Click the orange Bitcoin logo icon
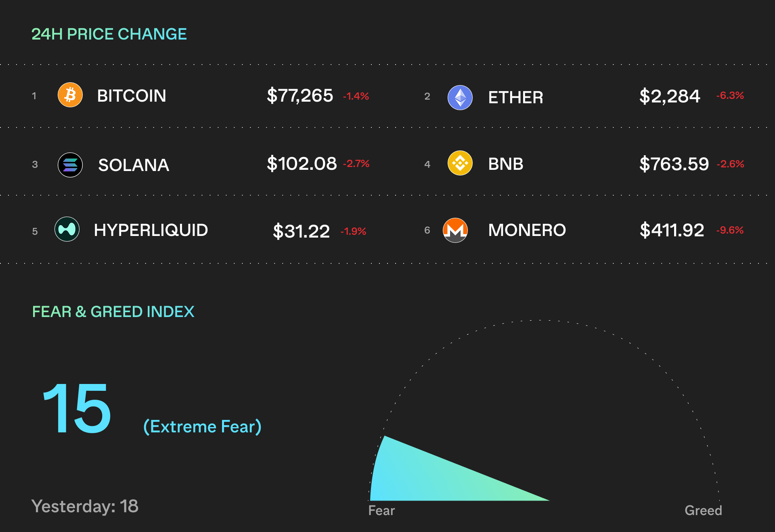775x532 pixels. [70, 95]
